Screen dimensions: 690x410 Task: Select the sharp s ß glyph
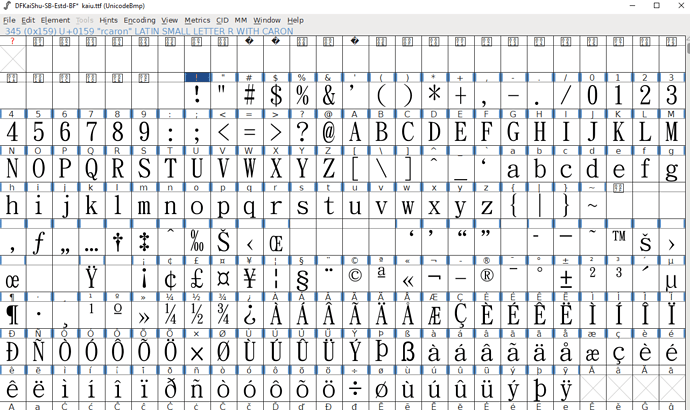(408, 352)
